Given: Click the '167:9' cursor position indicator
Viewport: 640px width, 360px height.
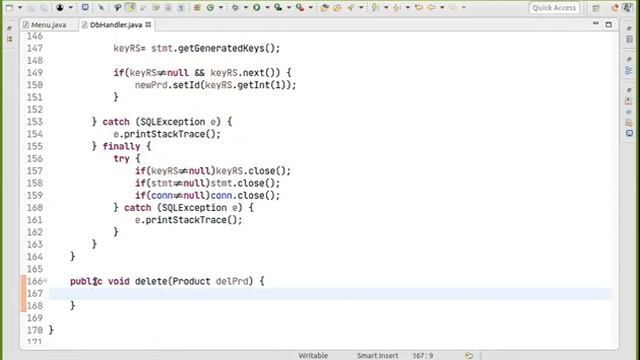Looking at the screenshot, I should pyautogui.click(x=422, y=356).
